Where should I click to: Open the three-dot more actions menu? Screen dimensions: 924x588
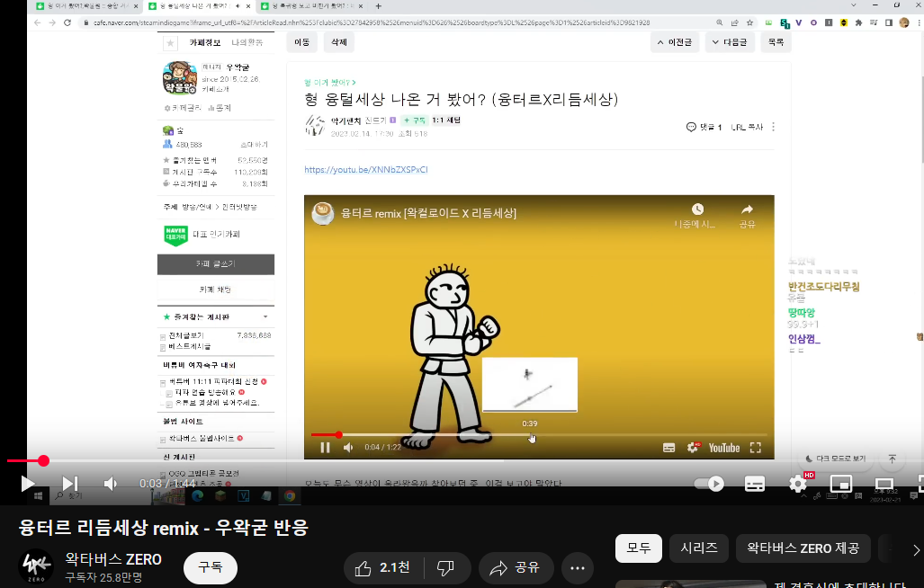click(578, 567)
